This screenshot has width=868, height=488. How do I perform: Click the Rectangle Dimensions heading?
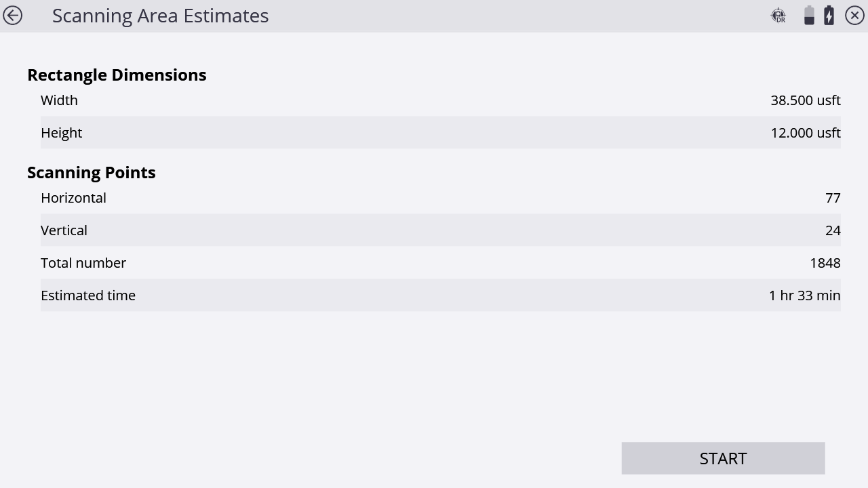click(x=117, y=75)
